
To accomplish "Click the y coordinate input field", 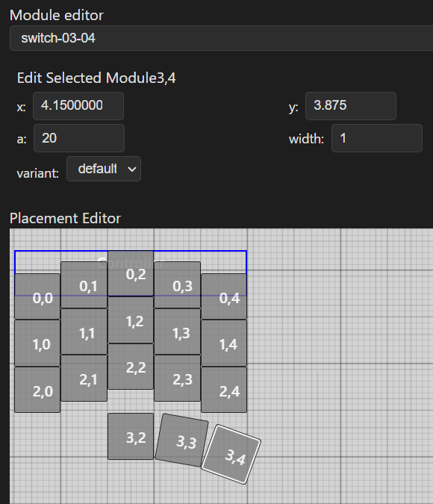I will click(351, 106).
